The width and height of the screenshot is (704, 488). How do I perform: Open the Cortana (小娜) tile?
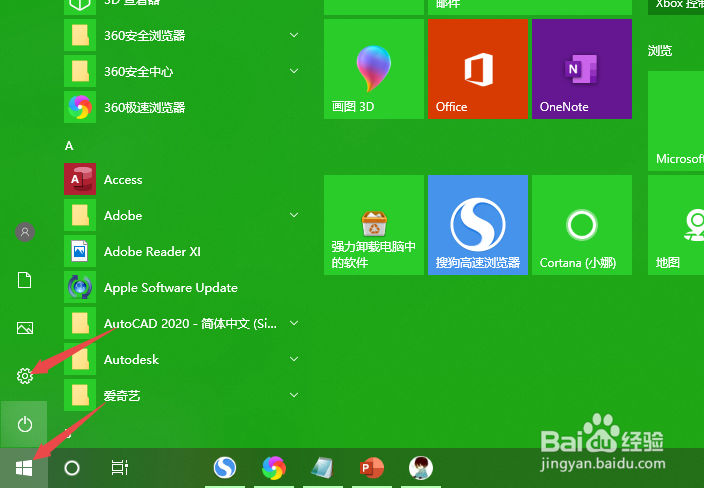[x=582, y=225]
